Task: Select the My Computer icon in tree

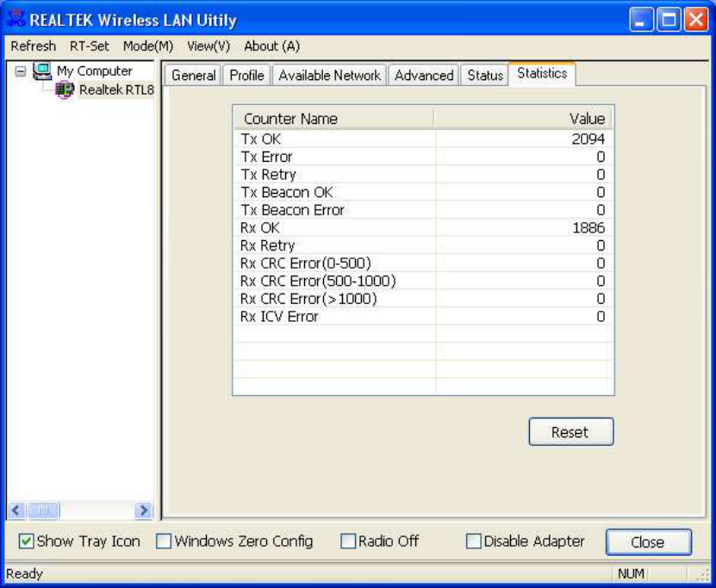Action: coord(42,71)
